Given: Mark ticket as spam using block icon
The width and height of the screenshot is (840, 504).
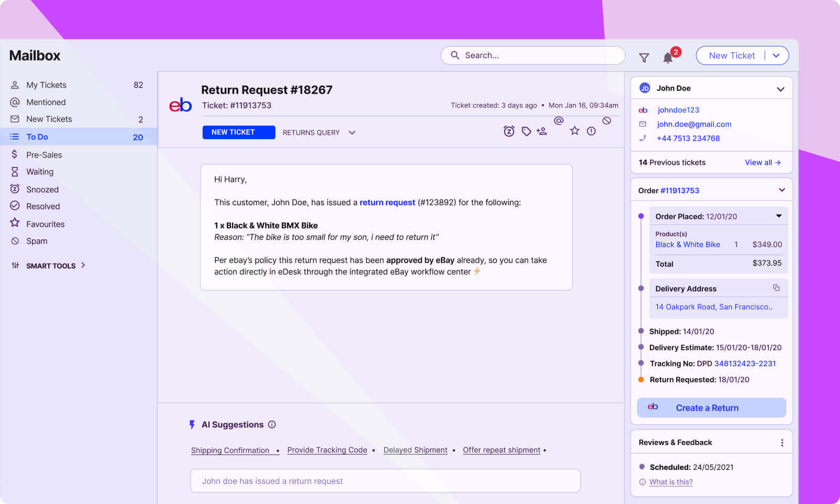Looking at the screenshot, I should [606, 121].
